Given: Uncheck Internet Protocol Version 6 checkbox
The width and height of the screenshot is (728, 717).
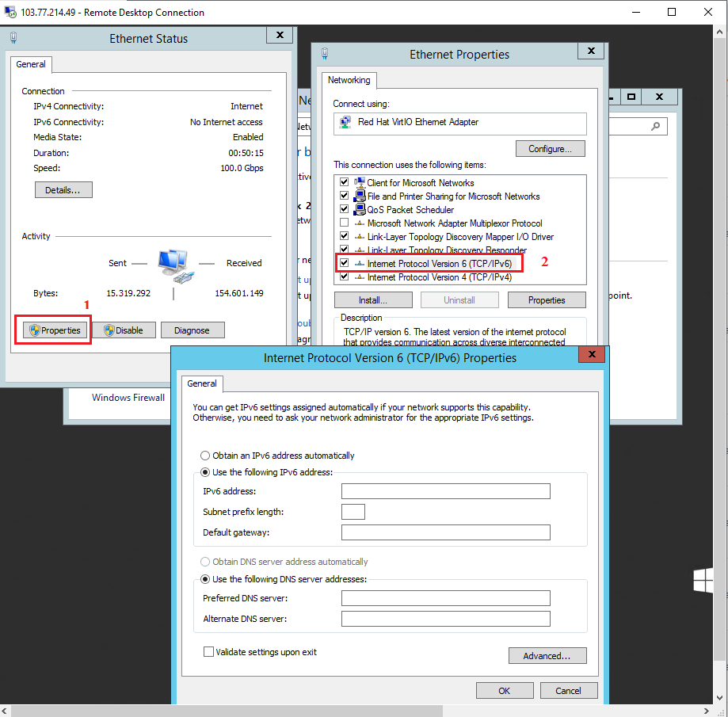Looking at the screenshot, I should point(344,263).
